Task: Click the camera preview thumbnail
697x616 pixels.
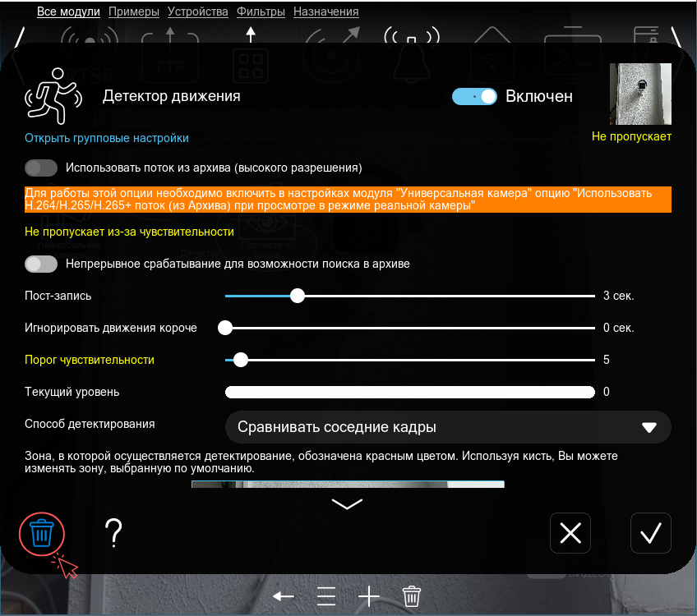Action: click(x=640, y=94)
